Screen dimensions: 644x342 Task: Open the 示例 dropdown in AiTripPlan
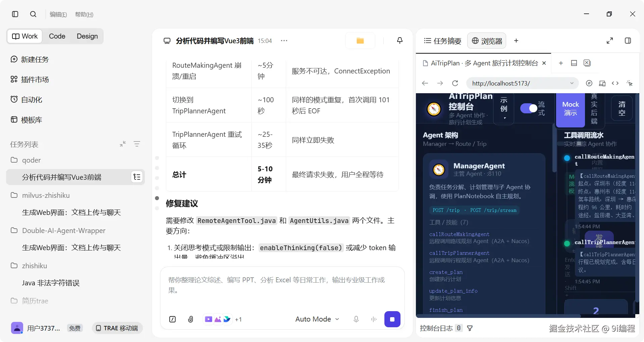coord(504,109)
